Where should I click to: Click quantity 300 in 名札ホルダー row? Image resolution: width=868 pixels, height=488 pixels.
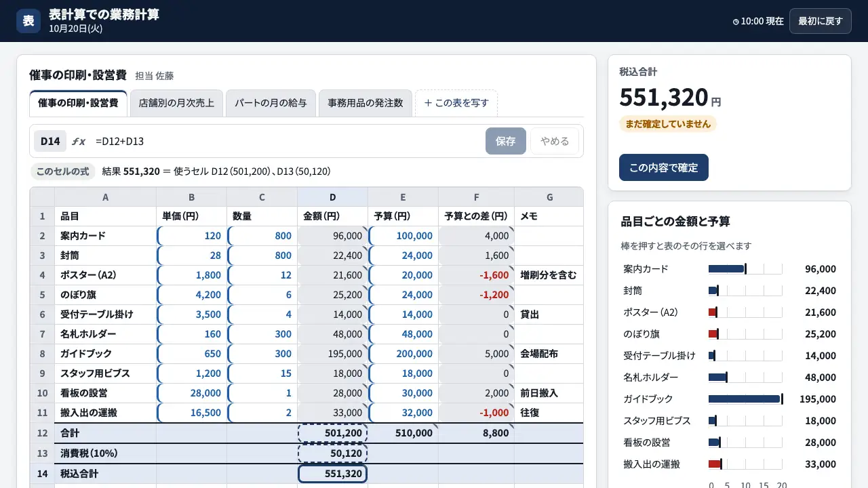pos(262,334)
